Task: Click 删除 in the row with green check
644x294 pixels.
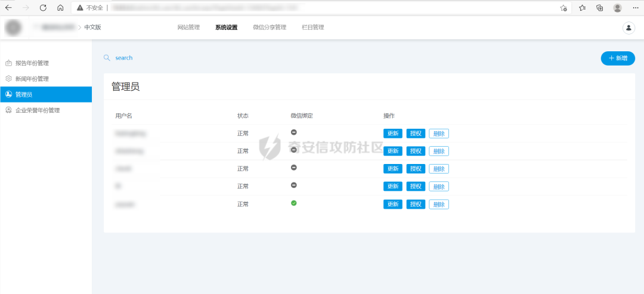Action: (439, 204)
